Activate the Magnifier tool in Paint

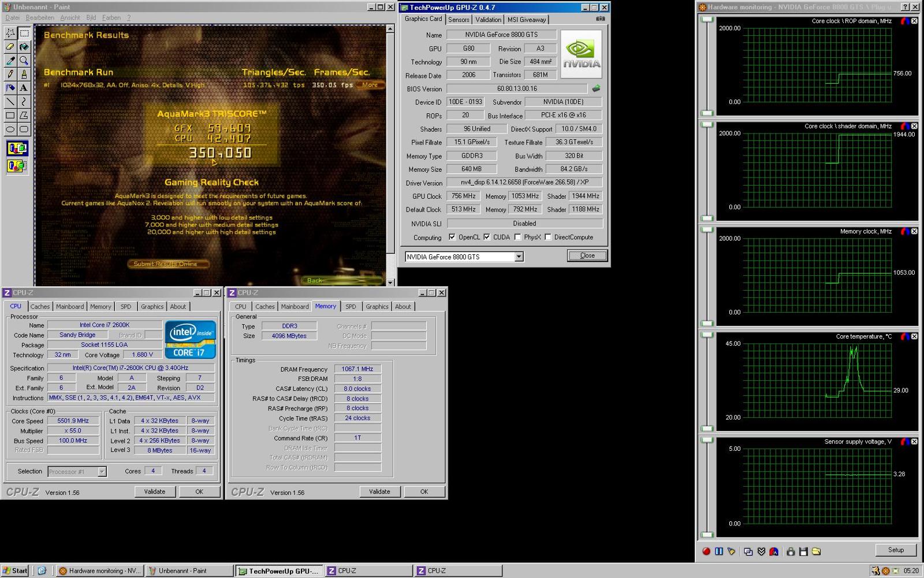[x=24, y=61]
